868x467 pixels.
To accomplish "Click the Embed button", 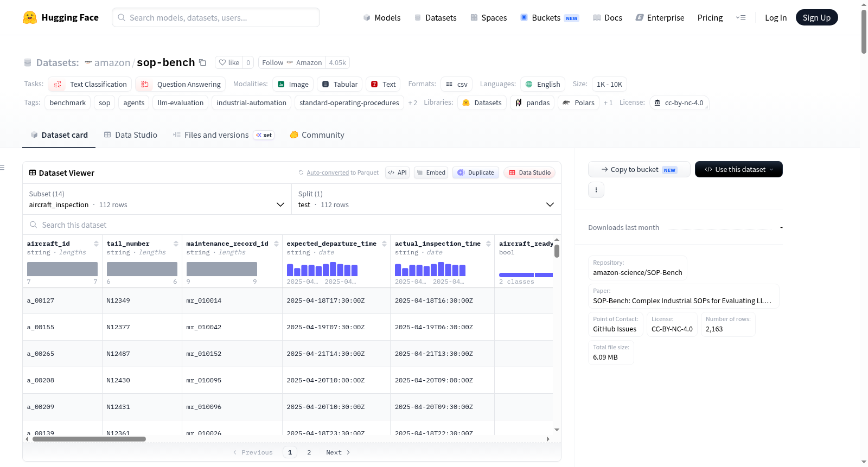I will [x=431, y=172].
